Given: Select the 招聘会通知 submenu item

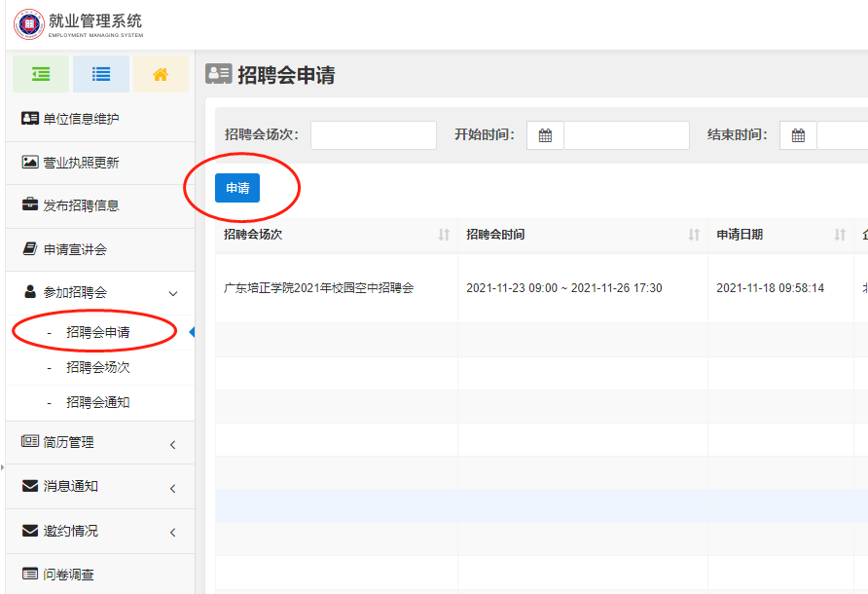Looking at the screenshot, I should [97, 402].
